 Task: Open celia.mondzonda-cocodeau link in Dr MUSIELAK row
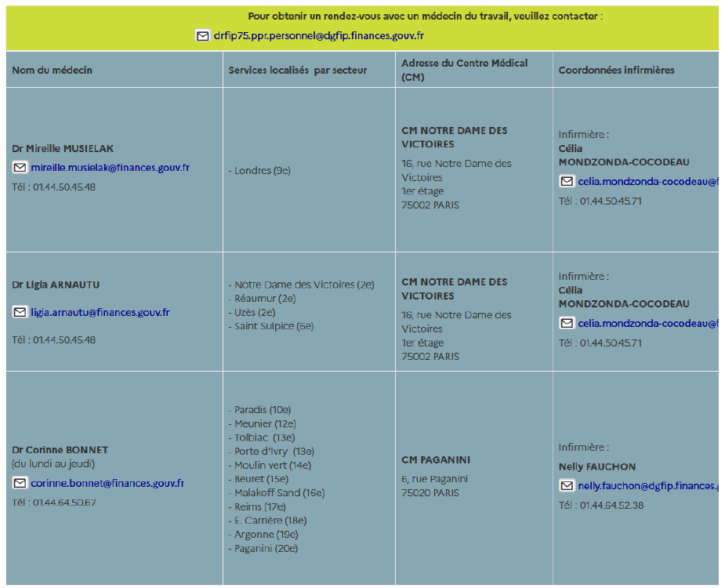[648, 181]
